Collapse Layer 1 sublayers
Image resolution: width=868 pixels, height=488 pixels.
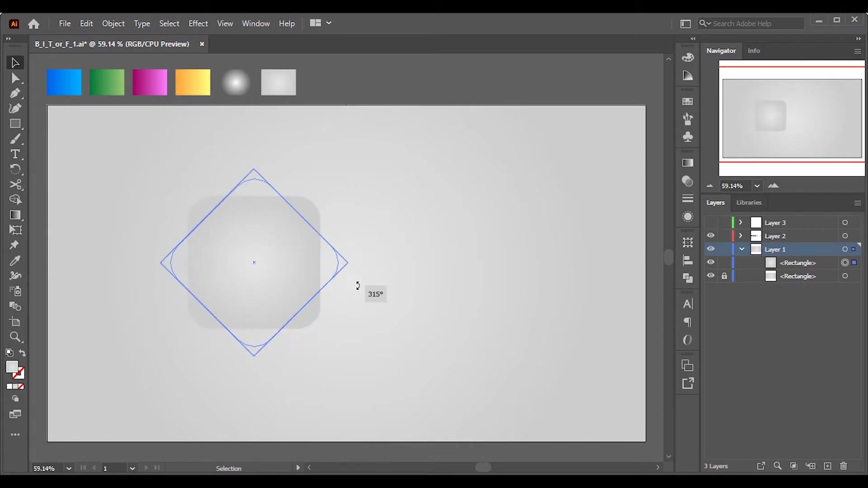742,249
